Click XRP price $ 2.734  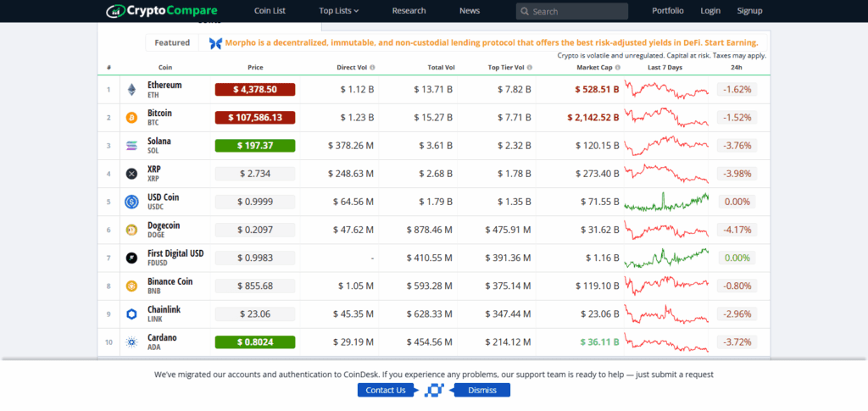255,174
